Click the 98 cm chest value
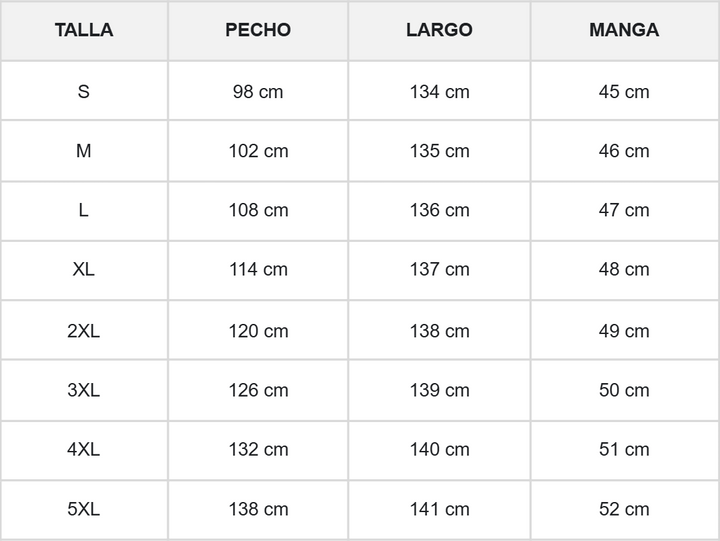The height and width of the screenshot is (541, 720). tap(258, 91)
